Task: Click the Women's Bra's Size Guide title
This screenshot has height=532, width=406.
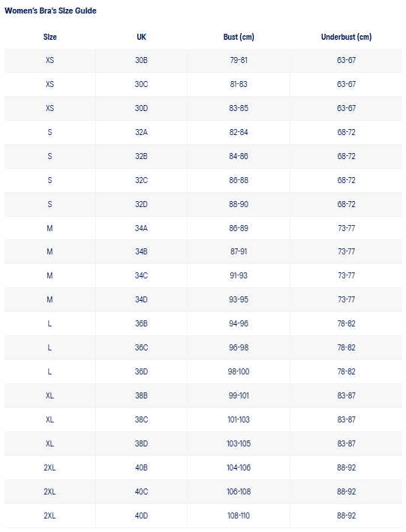Action: [50, 11]
